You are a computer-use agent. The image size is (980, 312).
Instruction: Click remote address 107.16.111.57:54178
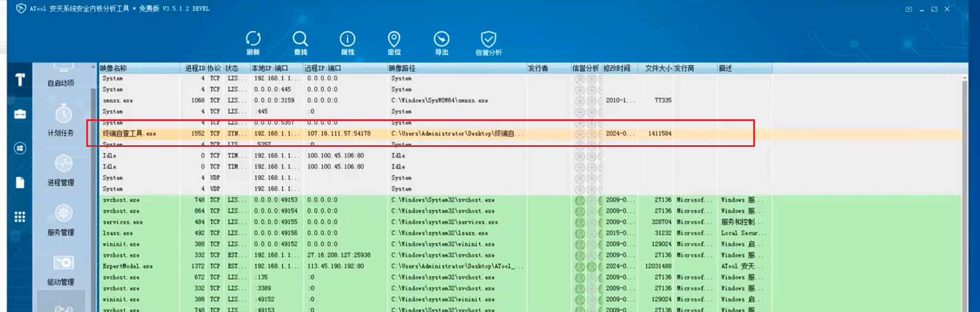(338, 134)
